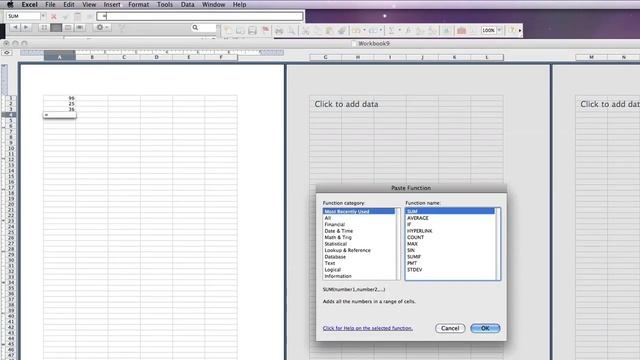Click the SUM Name Box field
The width and height of the screenshot is (640, 360).
(x=23, y=16)
